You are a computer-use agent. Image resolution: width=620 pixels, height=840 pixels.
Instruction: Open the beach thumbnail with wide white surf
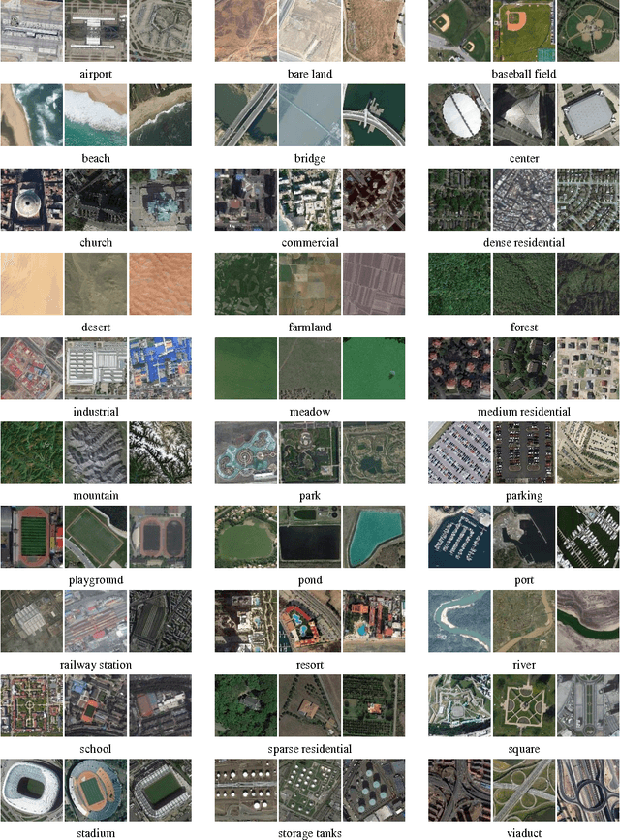[96, 115]
